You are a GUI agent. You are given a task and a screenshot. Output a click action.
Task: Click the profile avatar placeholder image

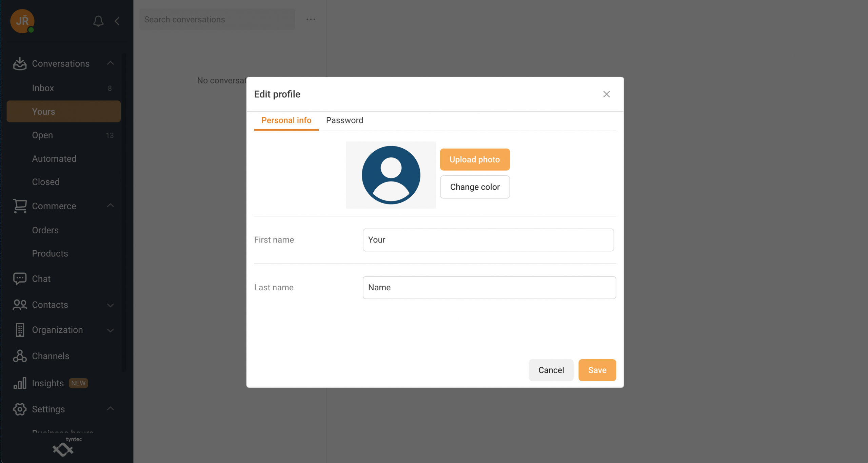pyautogui.click(x=391, y=175)
